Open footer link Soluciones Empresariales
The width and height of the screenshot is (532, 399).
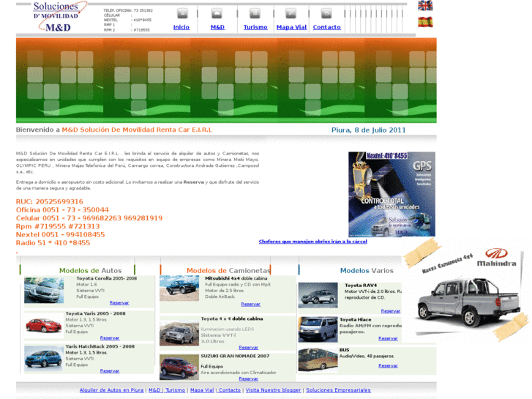(338, 390)
